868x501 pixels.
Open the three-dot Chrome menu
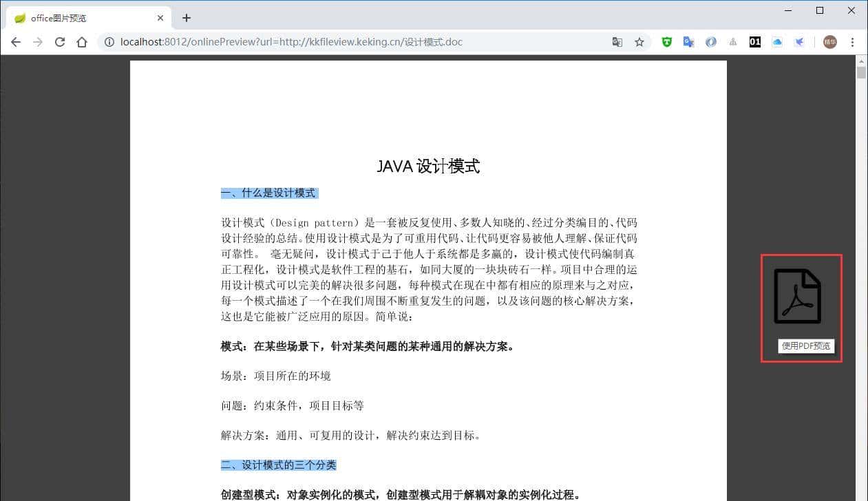pos(854,42)
